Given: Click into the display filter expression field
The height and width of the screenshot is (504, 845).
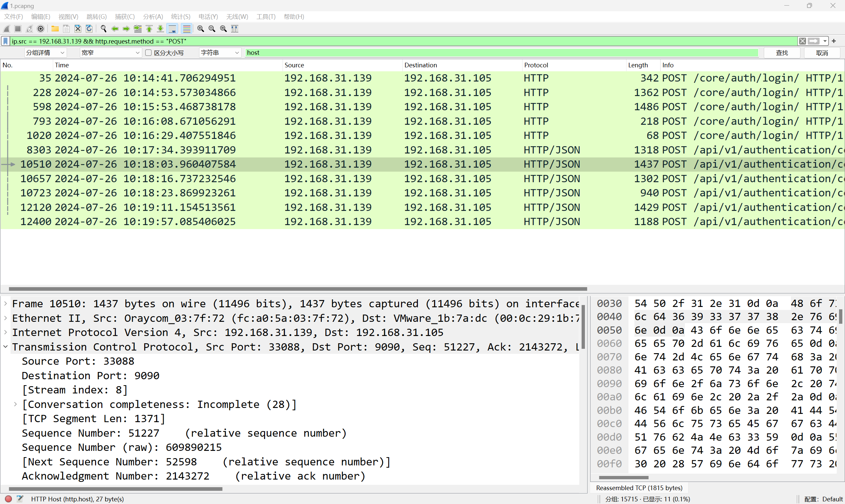Looking at the screenshot, I should pos(403,41).
